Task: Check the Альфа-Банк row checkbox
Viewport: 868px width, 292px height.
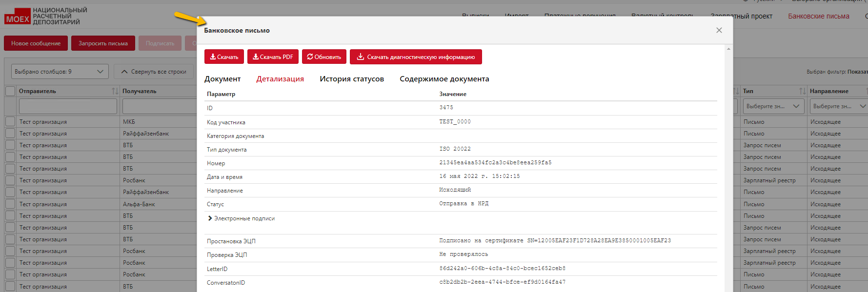Action: point(10,204)
